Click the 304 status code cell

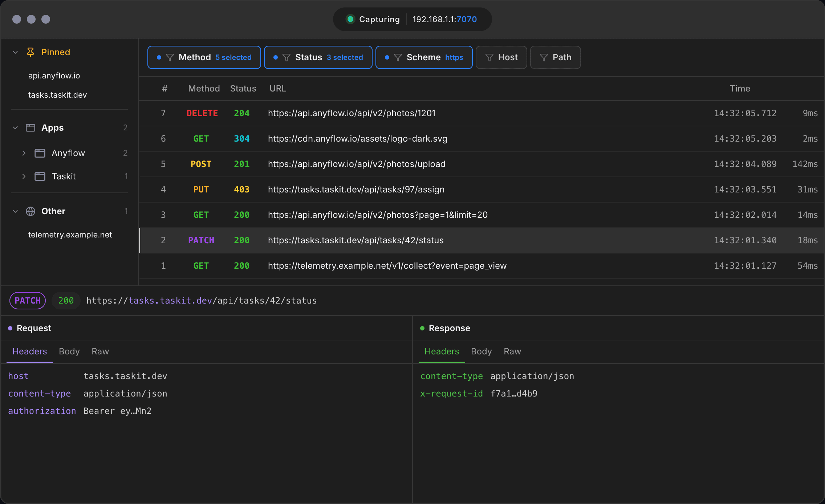[242, 139]
